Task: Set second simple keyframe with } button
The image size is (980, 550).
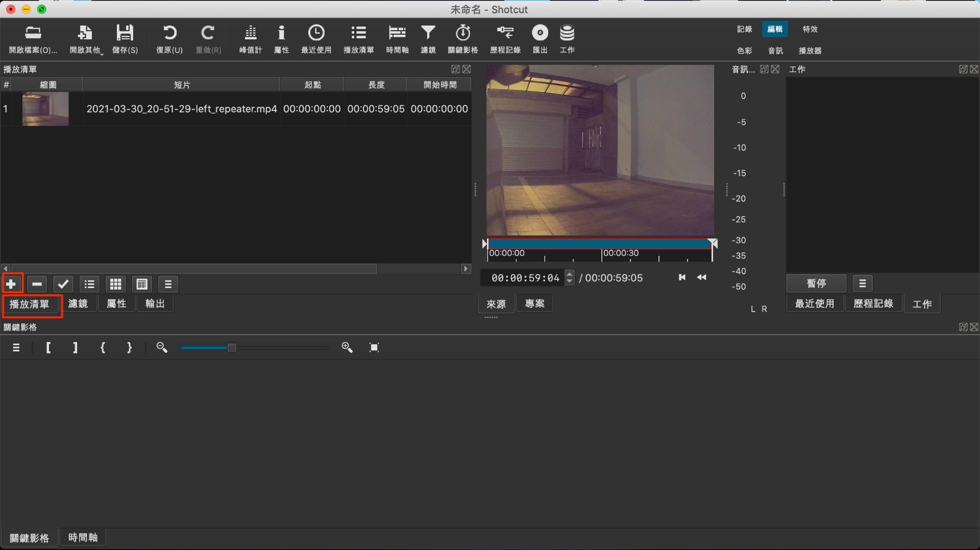Action: pos(129,348)
